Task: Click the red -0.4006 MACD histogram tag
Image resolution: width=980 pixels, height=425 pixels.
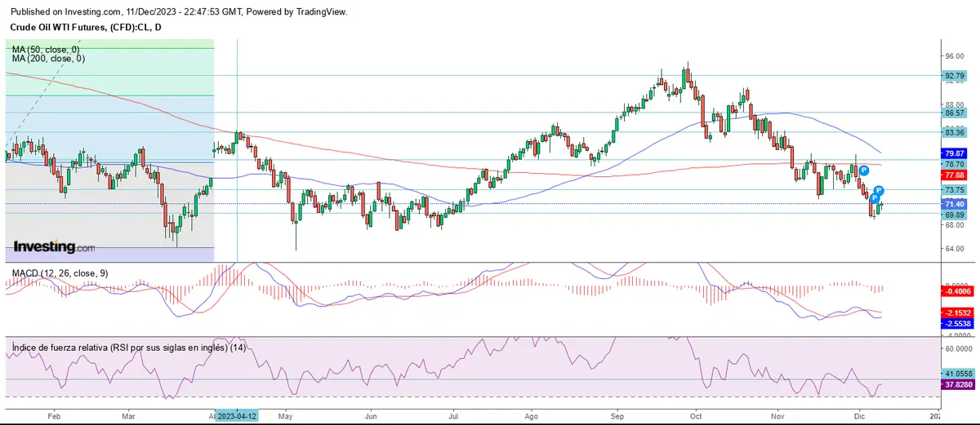Action: pyautogui.click(x=955, y=290)
